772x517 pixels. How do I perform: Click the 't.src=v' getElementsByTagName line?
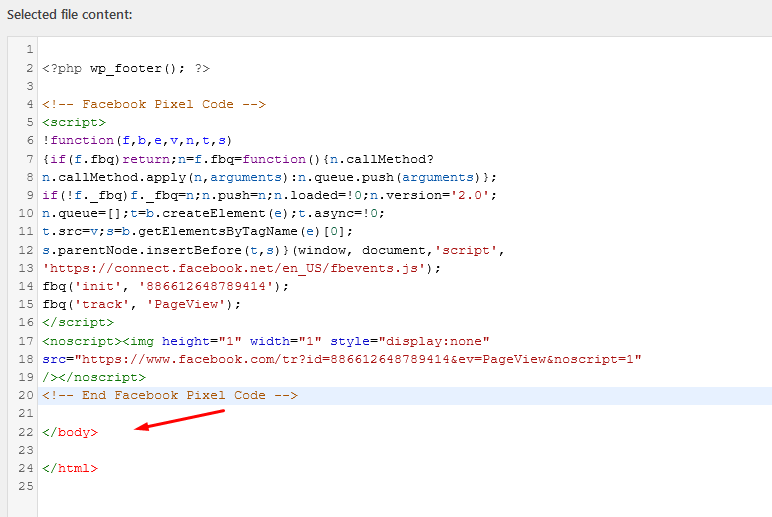197,231
